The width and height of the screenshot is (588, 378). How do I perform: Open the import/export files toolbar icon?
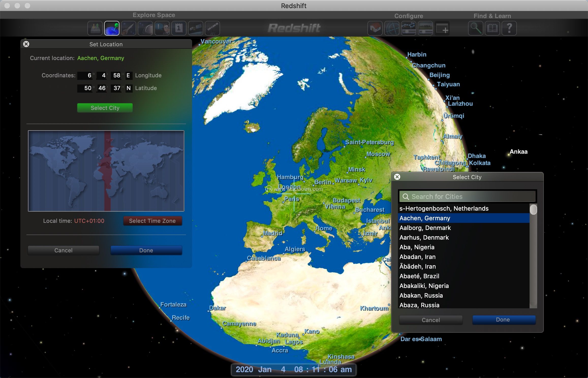pyautogui.click(x=95, y=28)
